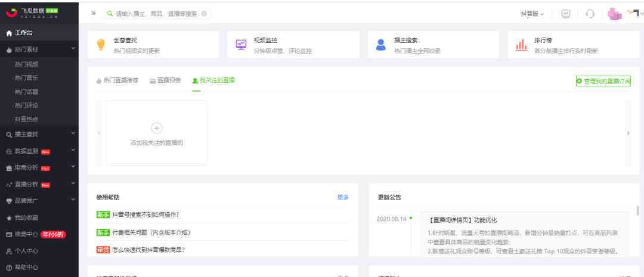The height and width of the screenshot is (277, 644).
Task: Click the 续费中心 card icon
Action: (x=9, y=234)
